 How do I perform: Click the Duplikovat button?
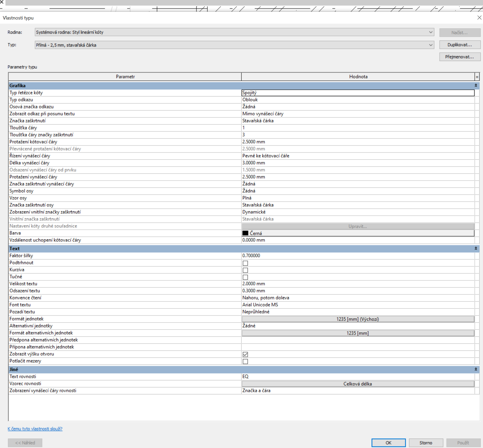(x=460, y=45)
